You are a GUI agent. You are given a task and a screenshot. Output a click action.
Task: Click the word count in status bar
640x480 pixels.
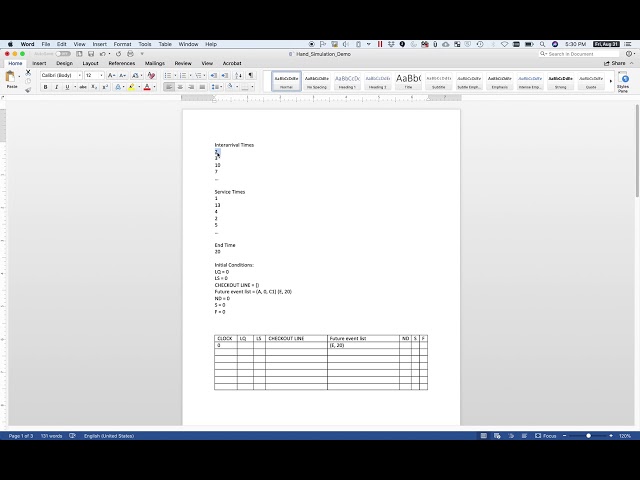click(51, 436)
